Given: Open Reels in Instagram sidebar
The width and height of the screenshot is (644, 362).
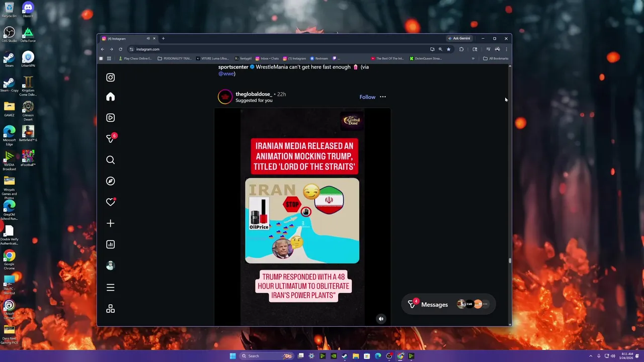Looking at the screenshot, I should click(x=110, y=118).
